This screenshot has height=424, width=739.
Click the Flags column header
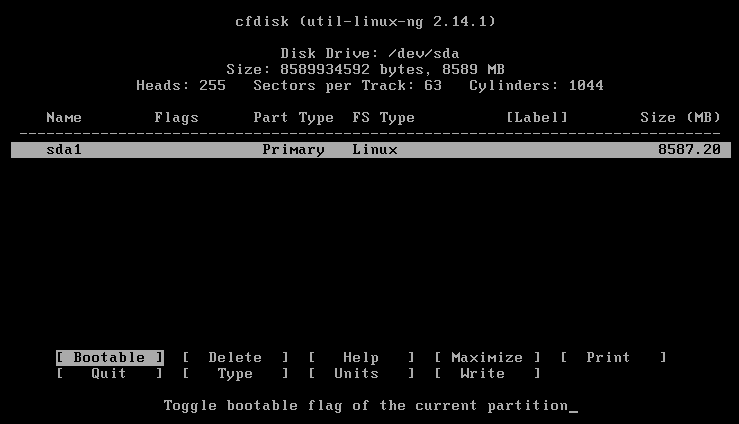coord(176,117)
